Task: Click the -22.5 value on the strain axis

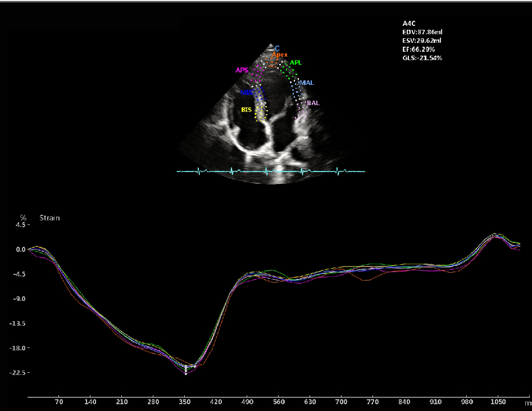Action: [18, 373]
